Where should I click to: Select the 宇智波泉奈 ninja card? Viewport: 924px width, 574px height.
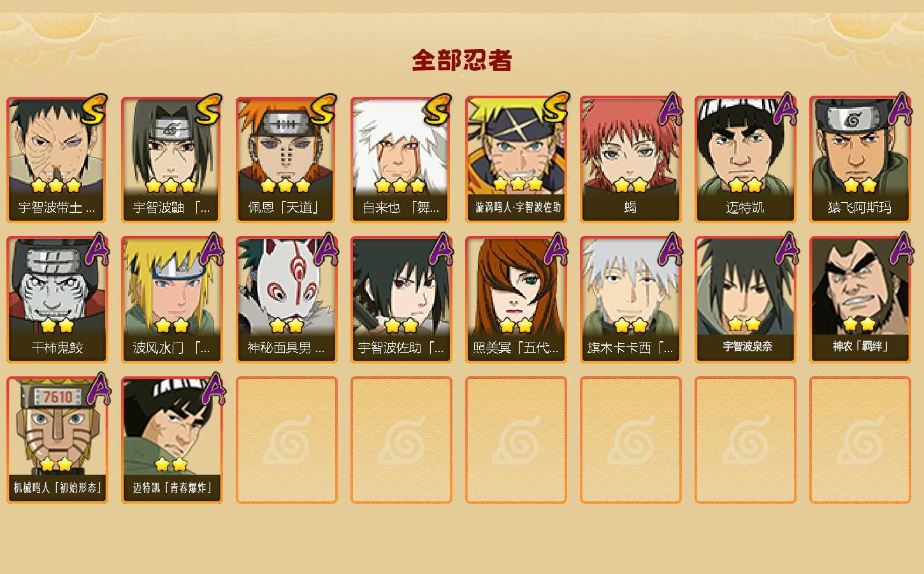[745, 300]
